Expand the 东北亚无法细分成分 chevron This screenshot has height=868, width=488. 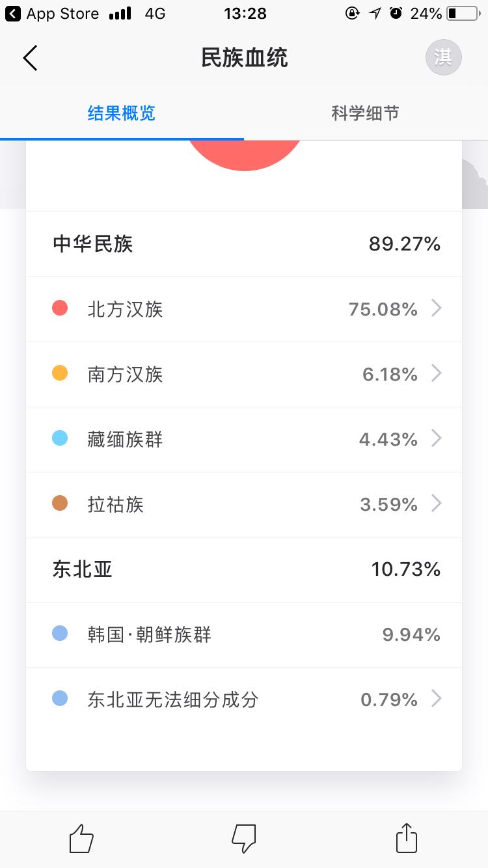(x=437, y=699)
